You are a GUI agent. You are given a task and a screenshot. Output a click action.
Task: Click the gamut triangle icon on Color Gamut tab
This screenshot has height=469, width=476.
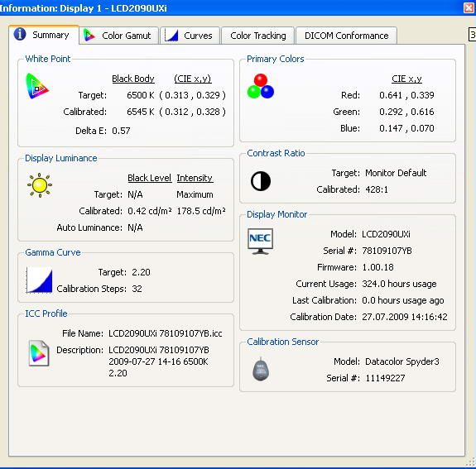[x=89, y=36]
